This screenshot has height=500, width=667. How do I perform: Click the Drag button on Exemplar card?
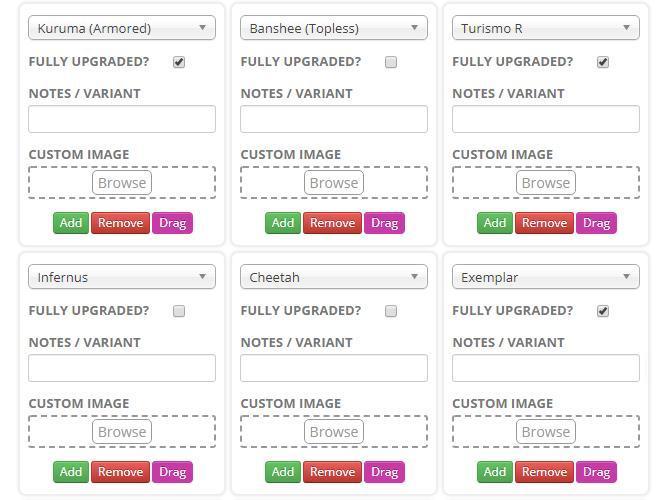pos(596,472)
